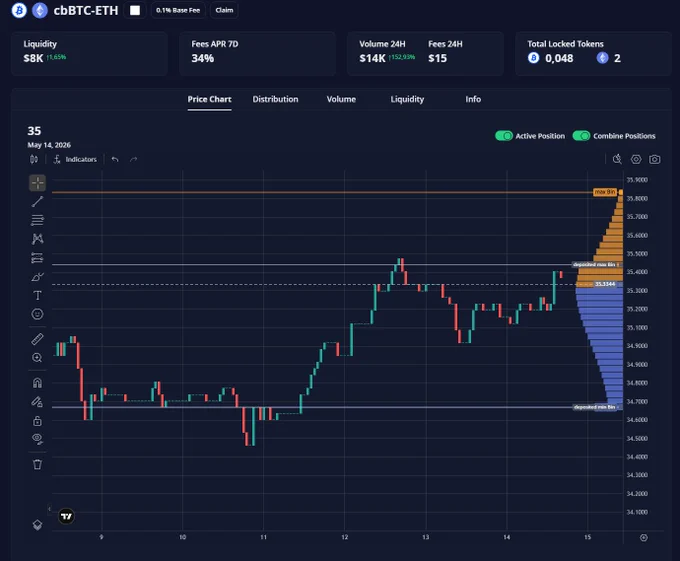The width and height of the screenshot is (680, 561).
Task: Open time axis settings at bottom right
Action: pyautogui.click(x=644, y=538)
